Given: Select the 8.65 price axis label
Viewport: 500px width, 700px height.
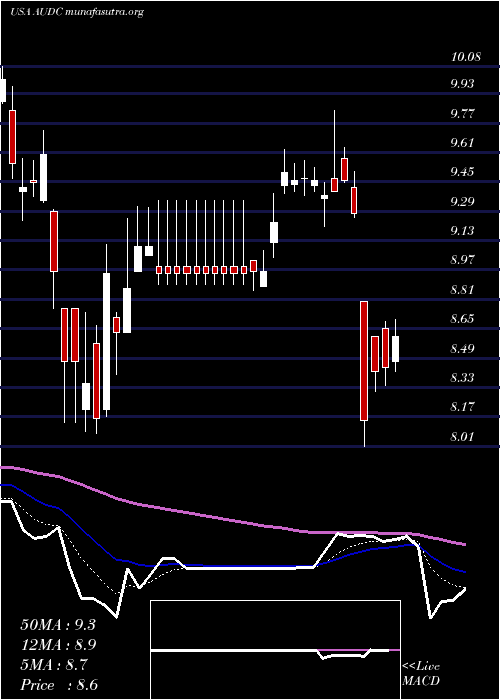Looking at the screenshot, I should (x=463, y=319).
